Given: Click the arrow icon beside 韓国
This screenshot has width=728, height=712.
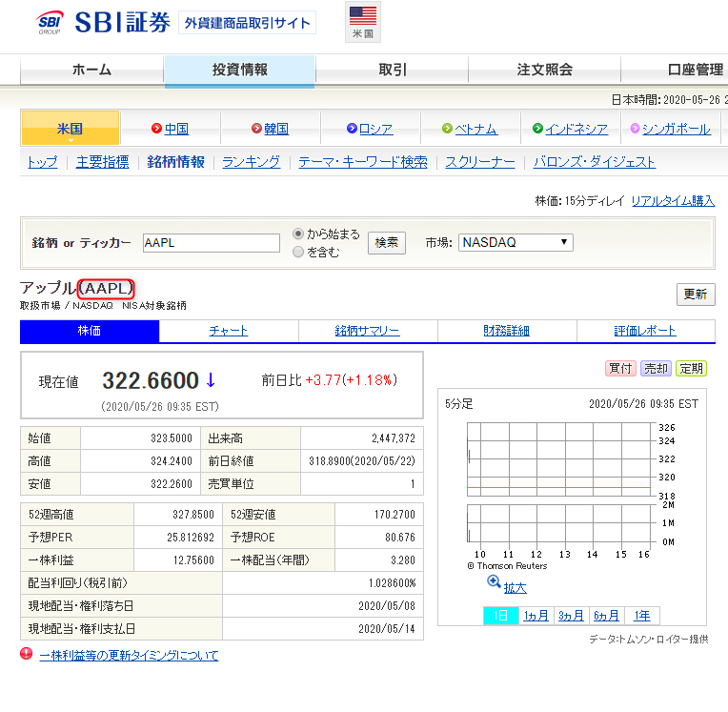Looking at the screenshot, I should pos(256,128).
